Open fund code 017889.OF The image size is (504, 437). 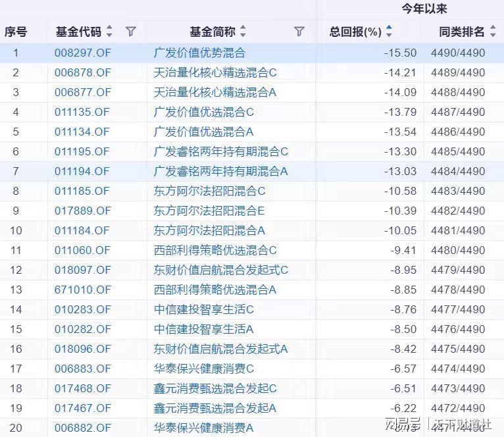[83, 211]
